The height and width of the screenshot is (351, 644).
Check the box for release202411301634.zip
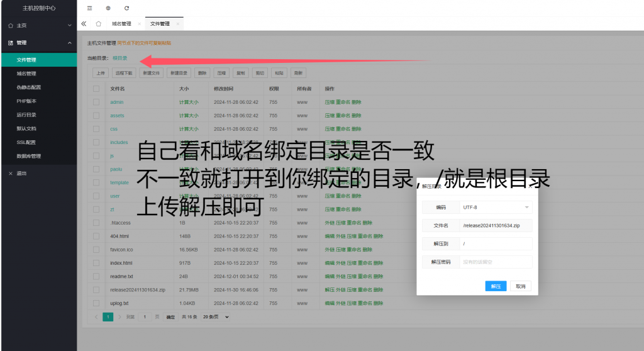pos(96,290)
